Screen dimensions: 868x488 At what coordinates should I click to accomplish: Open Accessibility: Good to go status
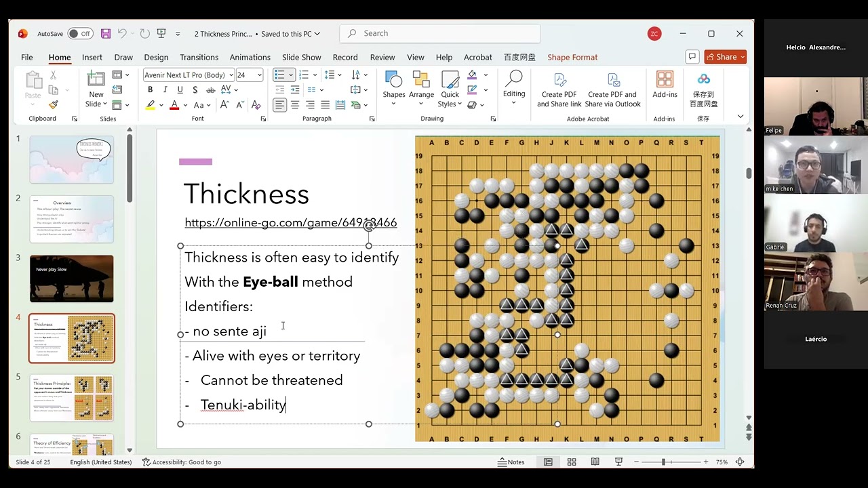point(182,462)
